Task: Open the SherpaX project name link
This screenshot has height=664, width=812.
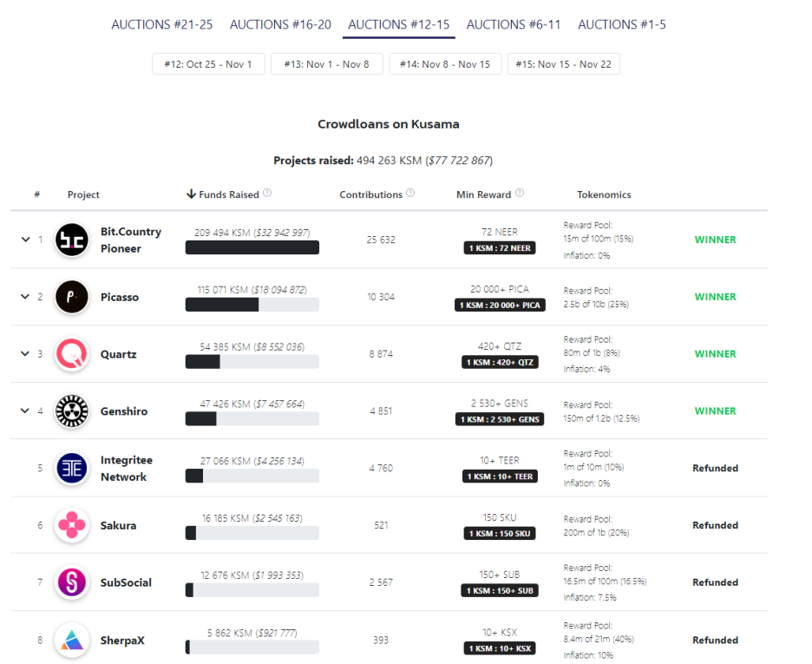Action: (x=122, y=641)
